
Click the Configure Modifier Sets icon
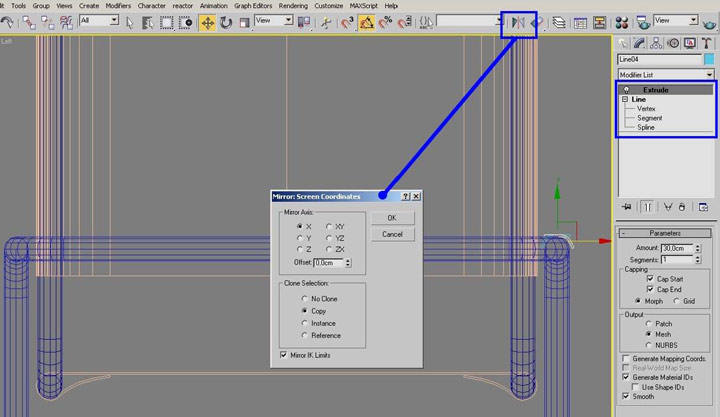click(703, 207)
